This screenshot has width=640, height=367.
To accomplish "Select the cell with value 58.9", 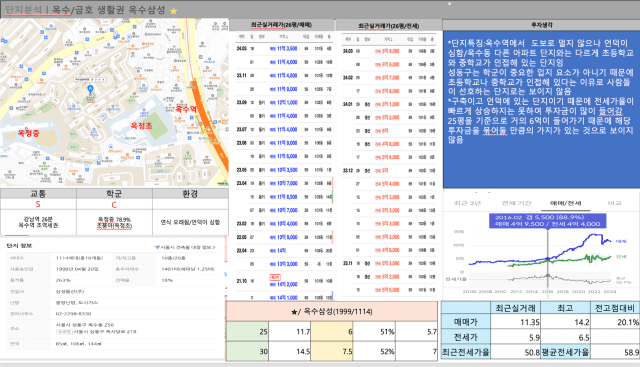I will point(615,352).
